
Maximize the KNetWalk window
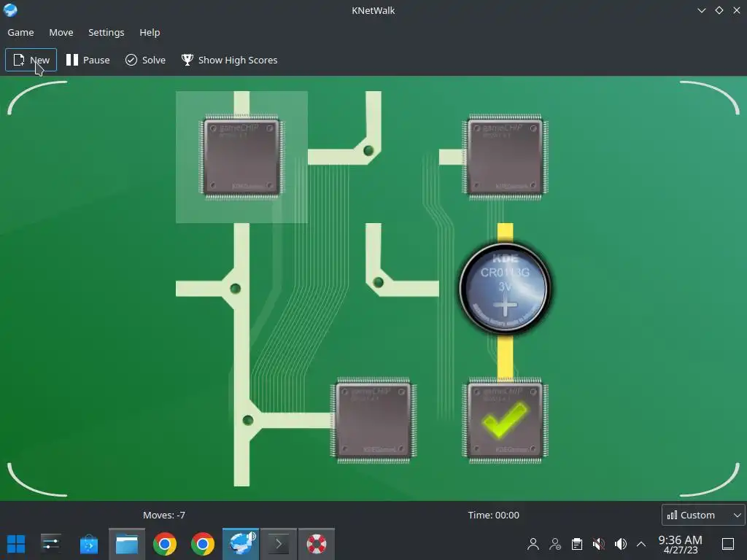click(x=719, y=10)
